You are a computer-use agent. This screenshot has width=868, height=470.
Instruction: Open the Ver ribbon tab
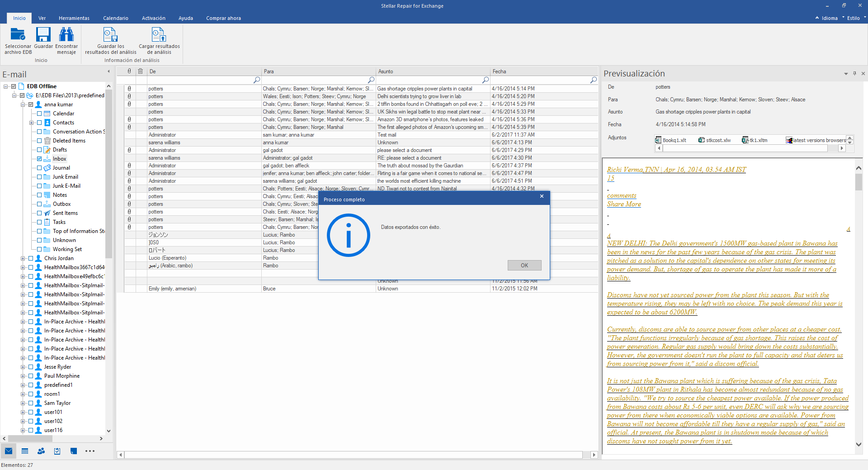tap(42, 18)
